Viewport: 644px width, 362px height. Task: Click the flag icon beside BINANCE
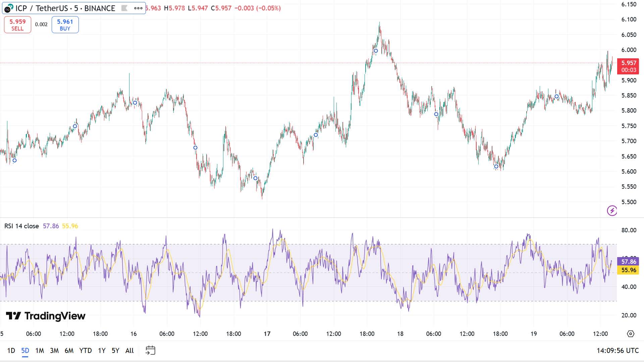coord(124,8)
